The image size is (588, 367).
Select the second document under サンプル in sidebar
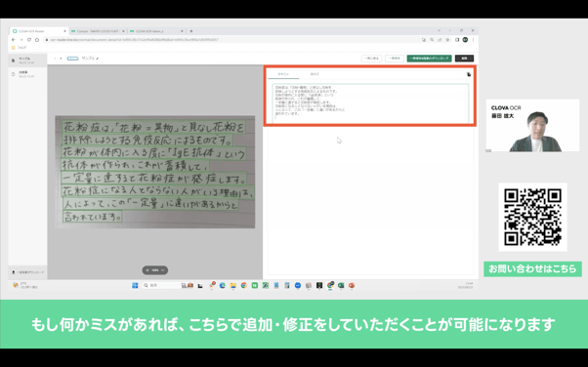(27, 74)
